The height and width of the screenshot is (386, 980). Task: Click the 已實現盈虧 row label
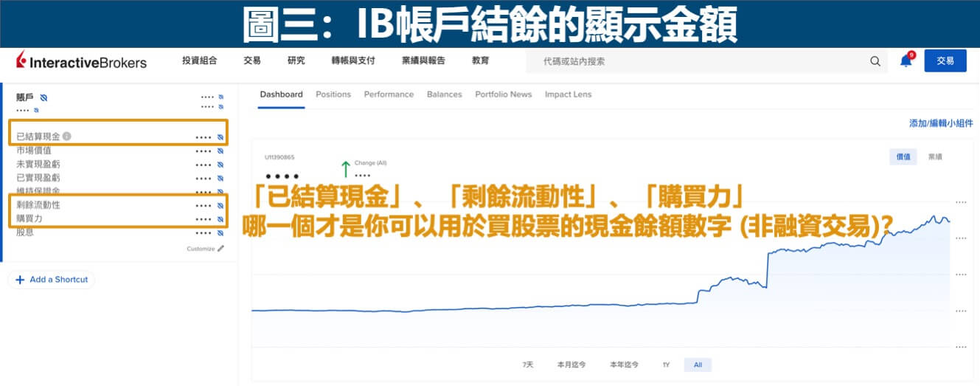pos(38,178)
